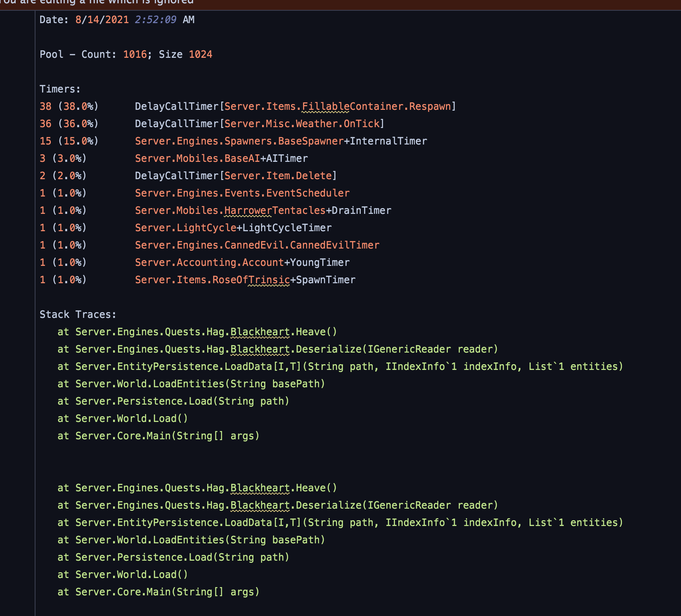Click the CannedEvil.CannedEvilTimer entry
This screenshot has height=616, width=681.
tap(257, 245)
